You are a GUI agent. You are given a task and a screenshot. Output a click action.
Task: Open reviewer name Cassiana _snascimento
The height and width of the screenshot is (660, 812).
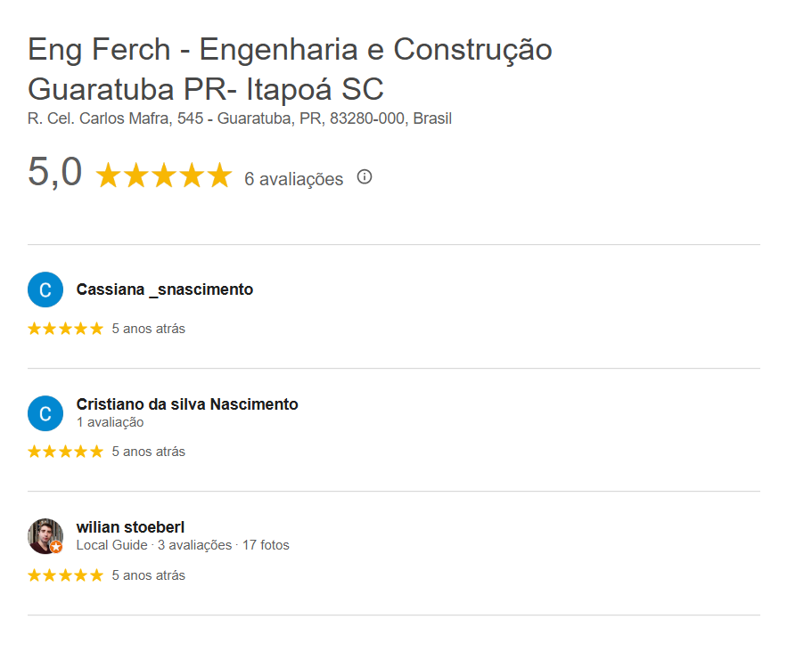click(165, 289)
